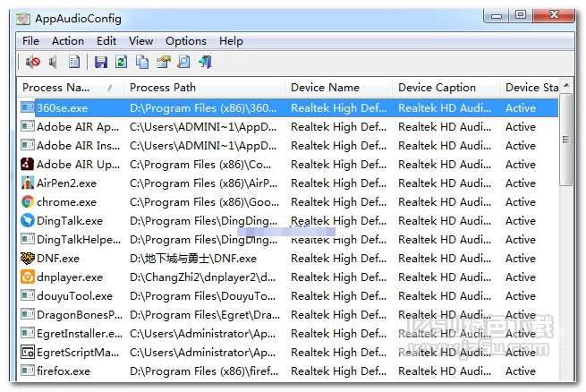Click the unmute speaker toolbar icon

(x=54, y=62)
